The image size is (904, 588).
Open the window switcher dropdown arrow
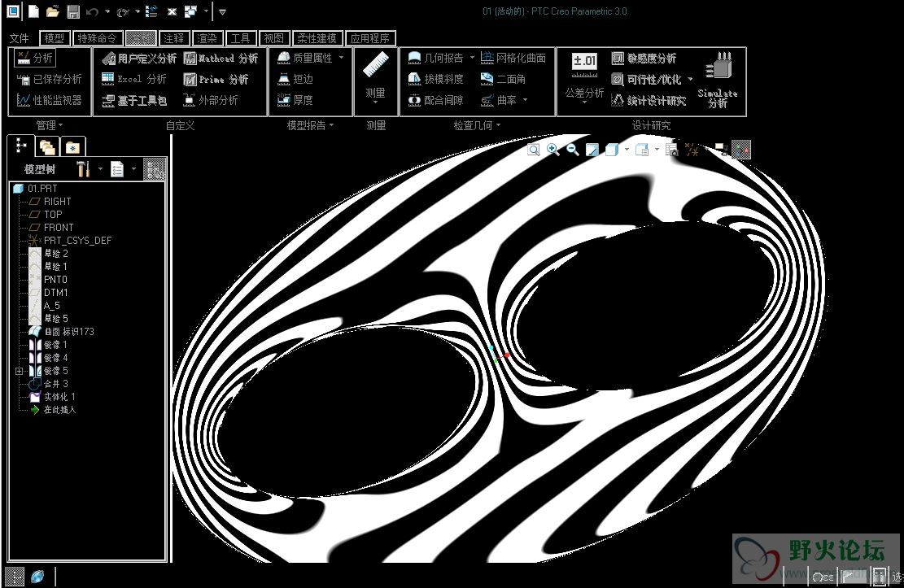pos(206,11)
